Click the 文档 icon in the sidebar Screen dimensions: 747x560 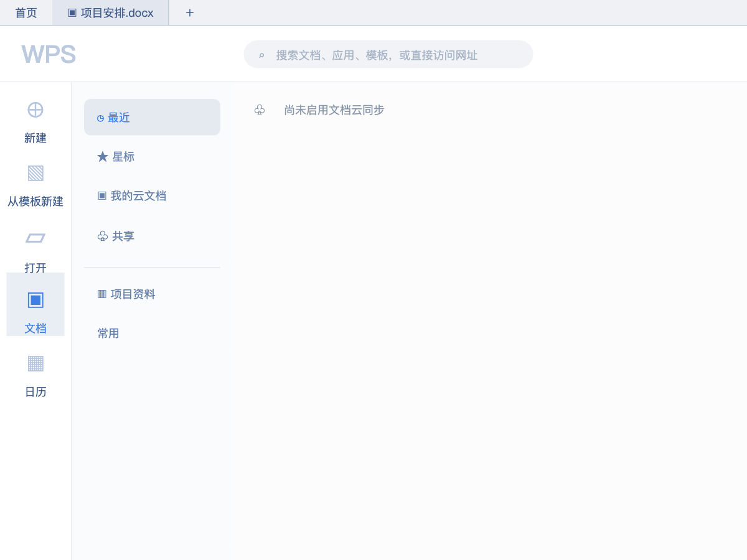35,300
